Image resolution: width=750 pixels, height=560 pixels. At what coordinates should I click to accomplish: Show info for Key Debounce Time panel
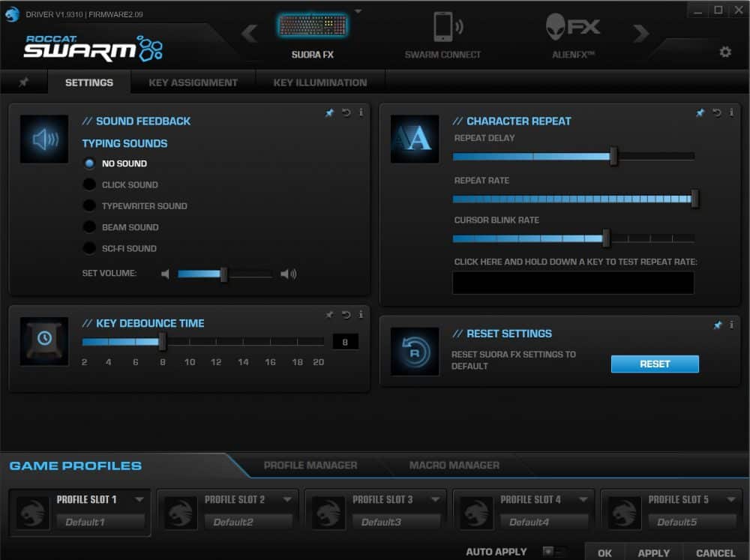[x=361, y=314]
